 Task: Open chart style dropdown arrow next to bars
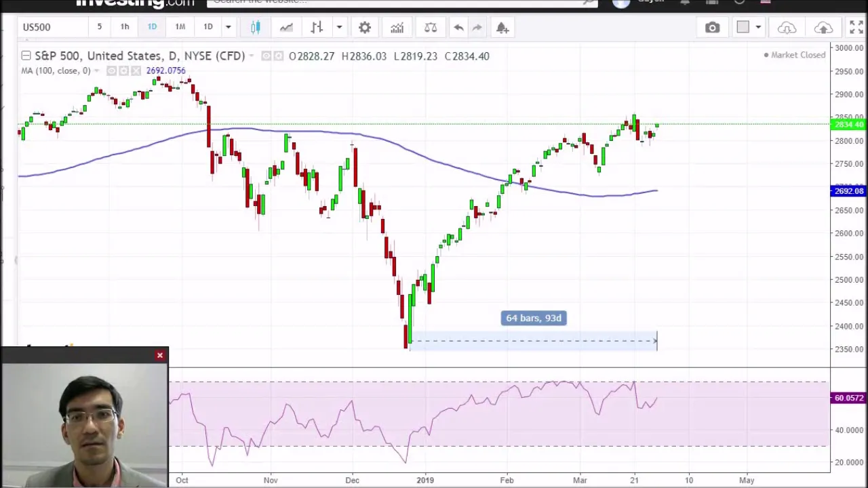339,28
